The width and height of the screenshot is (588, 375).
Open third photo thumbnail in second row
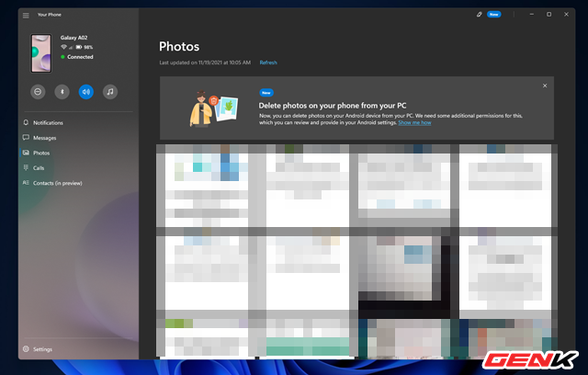point(404,273)
